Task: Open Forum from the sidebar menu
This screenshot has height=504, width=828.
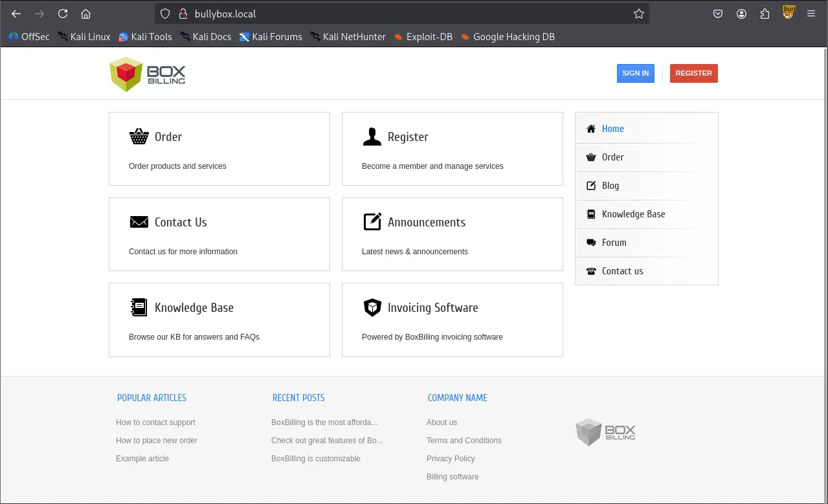Action: pos(614,243)
